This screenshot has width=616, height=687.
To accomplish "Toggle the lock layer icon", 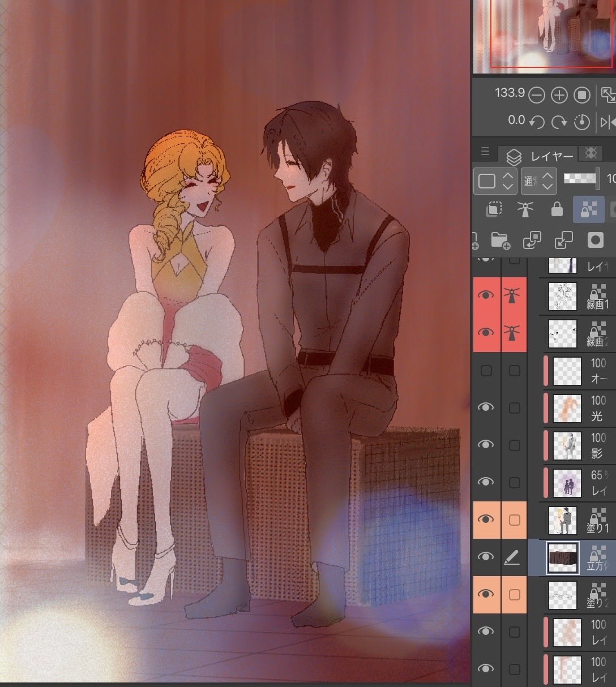I will [x=557, y=210].
